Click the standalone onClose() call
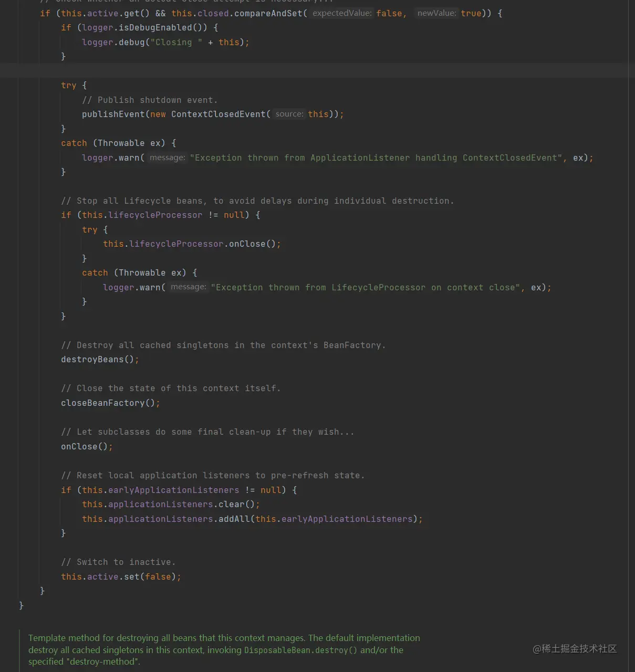Screen dimensions: 635x672 coord(87,446)
